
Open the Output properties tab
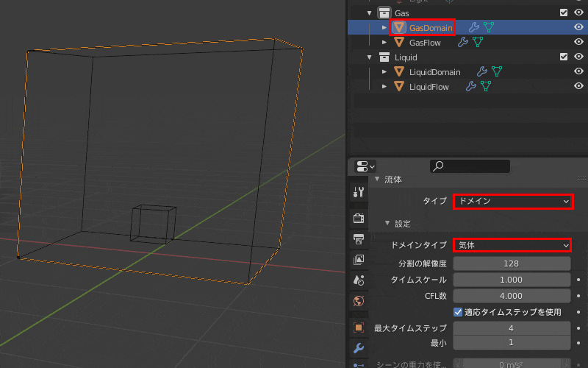[x=359, y=238]
